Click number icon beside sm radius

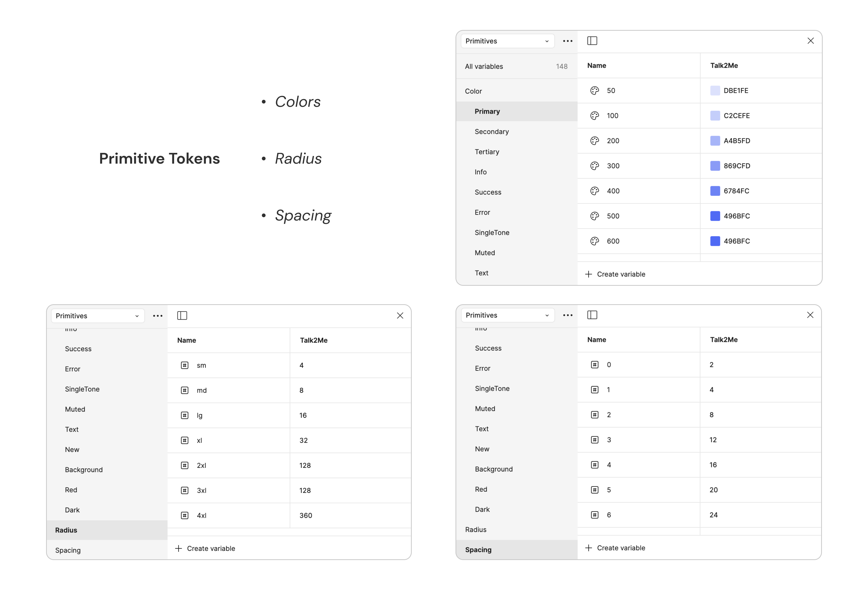[x=185, y=365]
